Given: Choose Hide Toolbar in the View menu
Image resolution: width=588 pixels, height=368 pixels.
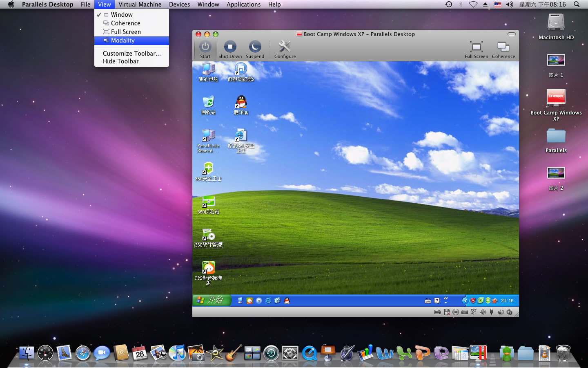Looking at the screenshot, I should click(x=131, y=61).
